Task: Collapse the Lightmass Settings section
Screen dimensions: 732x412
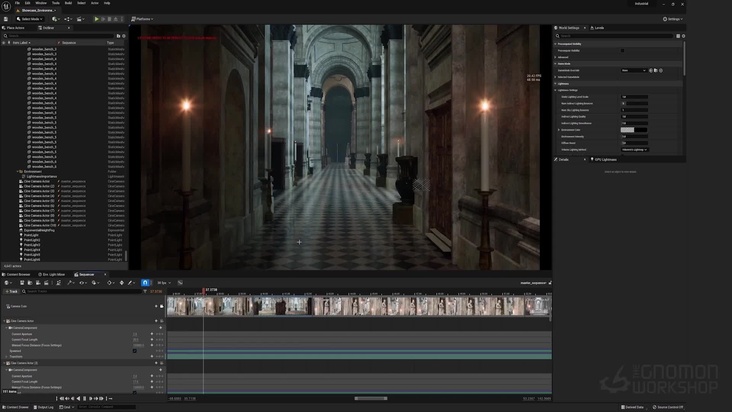Action: click(556, 90)
